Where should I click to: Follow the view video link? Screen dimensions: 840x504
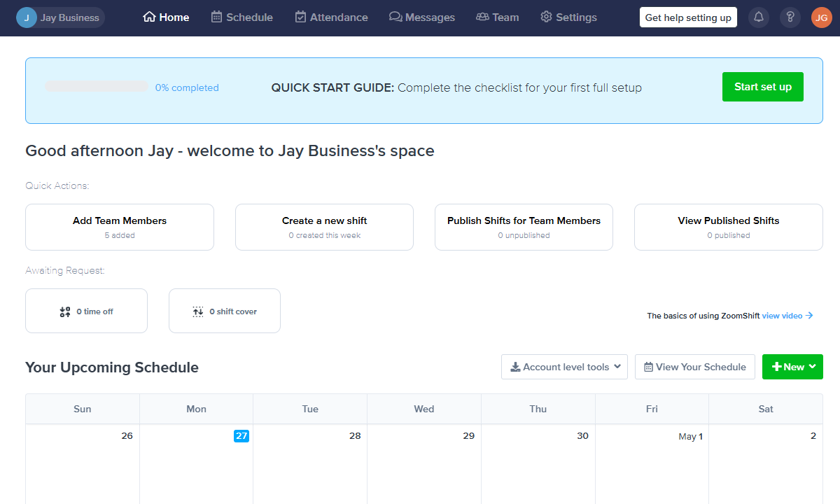pyautogui.click(x=787, y=316)
